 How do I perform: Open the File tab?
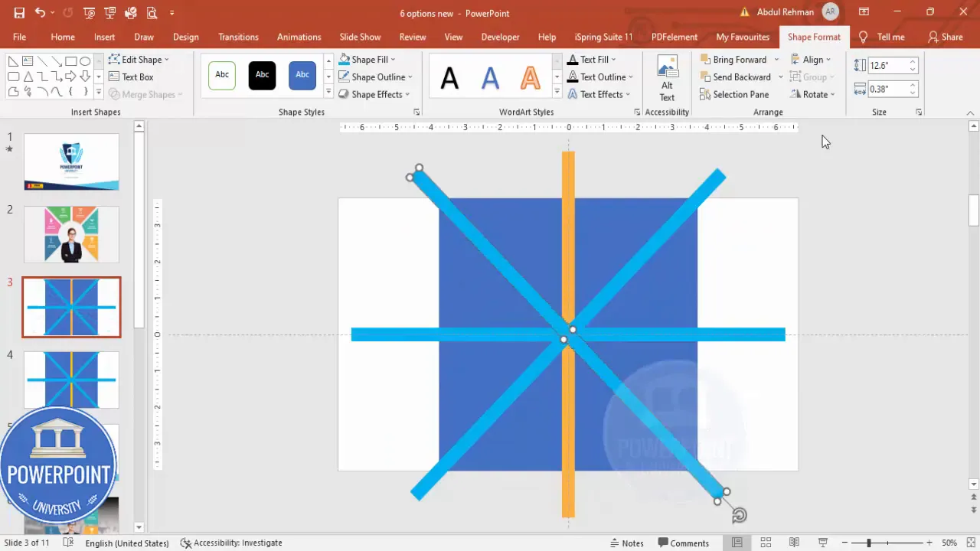click(19, 37)
